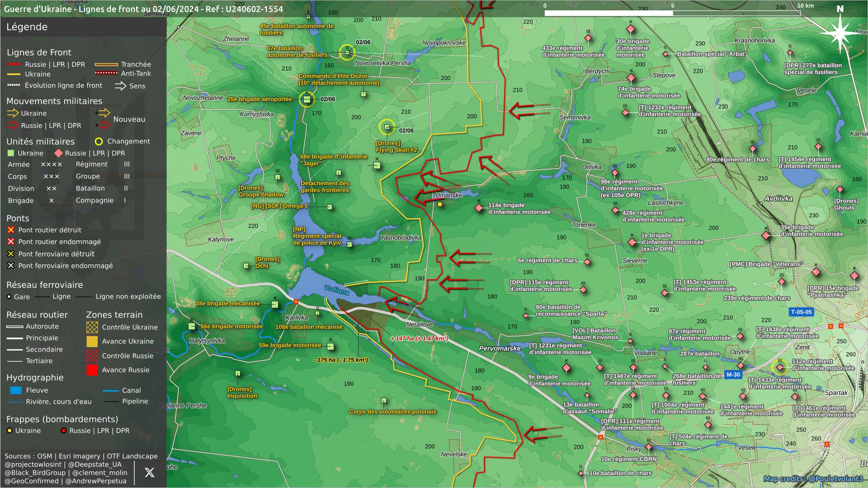Select the 28e brigade mécanisée unit marker
868x488 pixels.
274,305
